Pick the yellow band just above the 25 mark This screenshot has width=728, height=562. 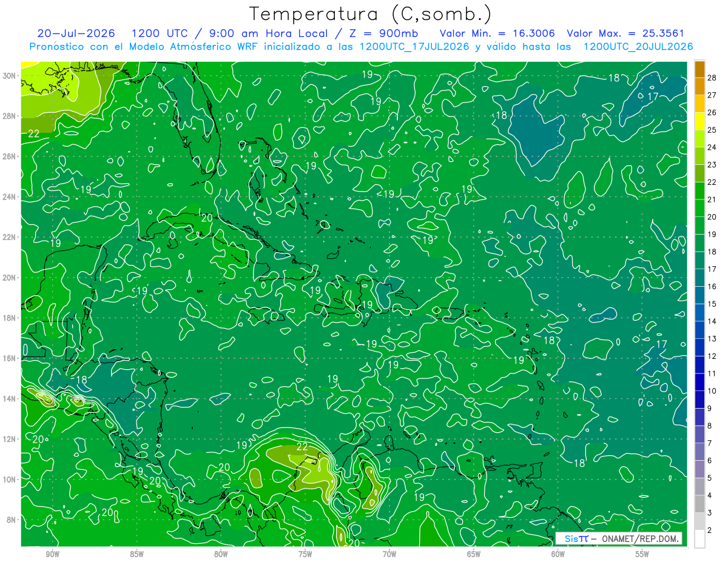click(699, 121)
